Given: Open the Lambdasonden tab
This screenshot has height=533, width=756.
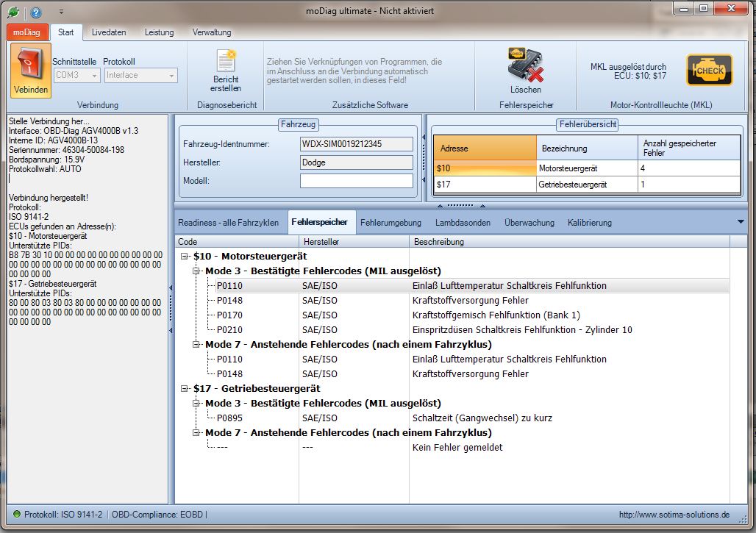Looking at the screenshot, I should pyautogui.click(x=463, y=222).
